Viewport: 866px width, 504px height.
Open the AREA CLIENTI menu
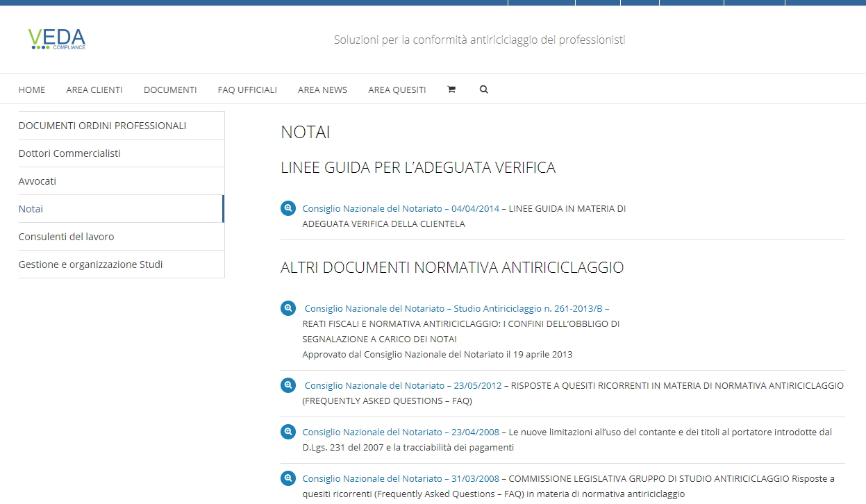coord(94,90)
